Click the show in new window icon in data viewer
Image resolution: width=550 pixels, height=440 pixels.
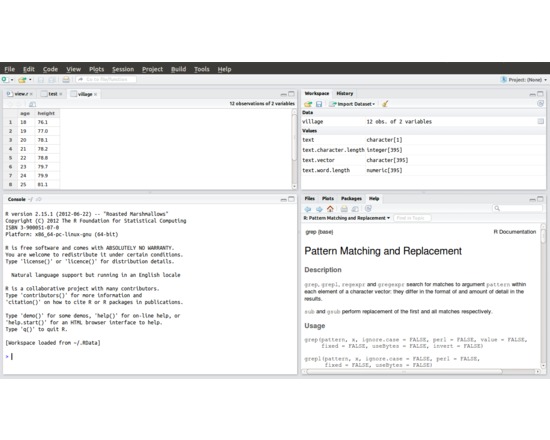[32, 104]
